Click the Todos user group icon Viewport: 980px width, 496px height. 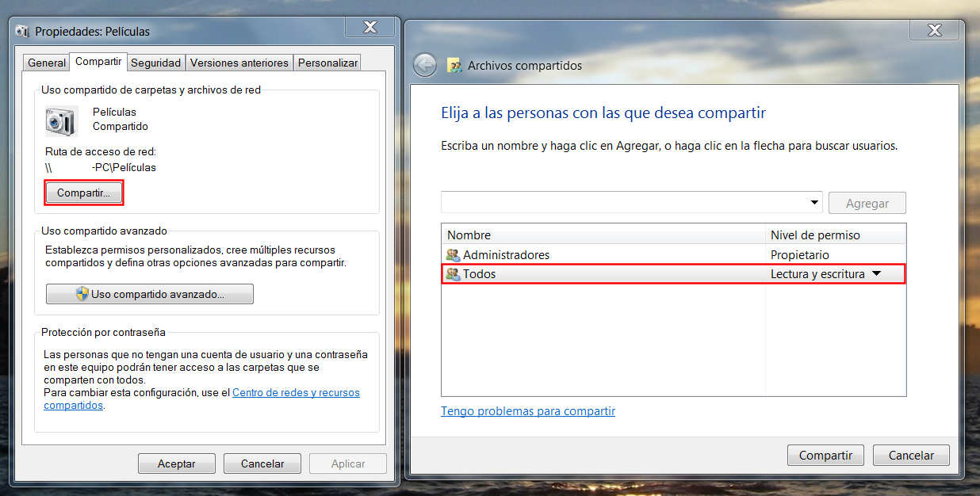(x=454, y=274)
